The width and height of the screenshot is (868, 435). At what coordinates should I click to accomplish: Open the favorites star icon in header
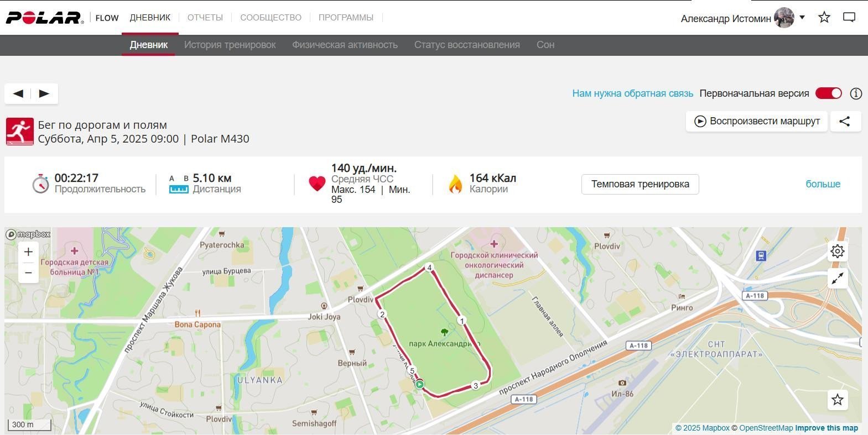click(824, 17)
